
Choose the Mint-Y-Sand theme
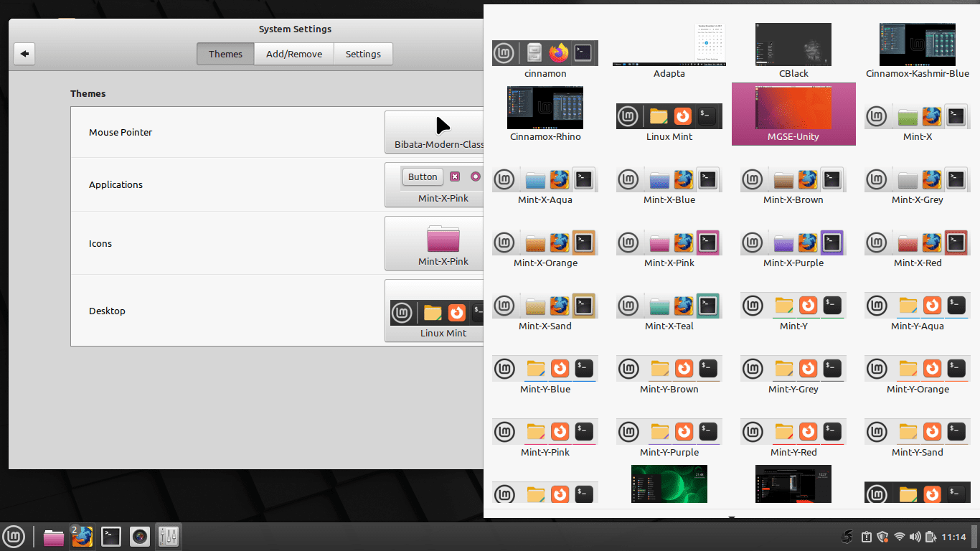918,438
